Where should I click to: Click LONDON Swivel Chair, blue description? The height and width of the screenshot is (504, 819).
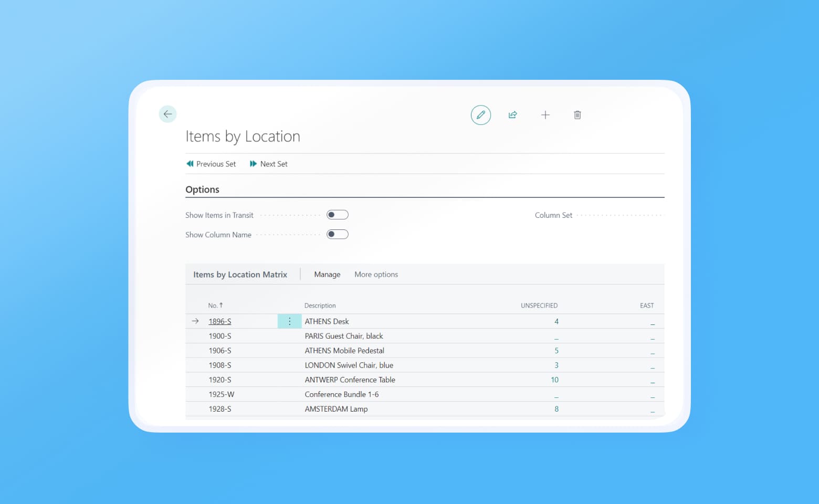point(349,365)
